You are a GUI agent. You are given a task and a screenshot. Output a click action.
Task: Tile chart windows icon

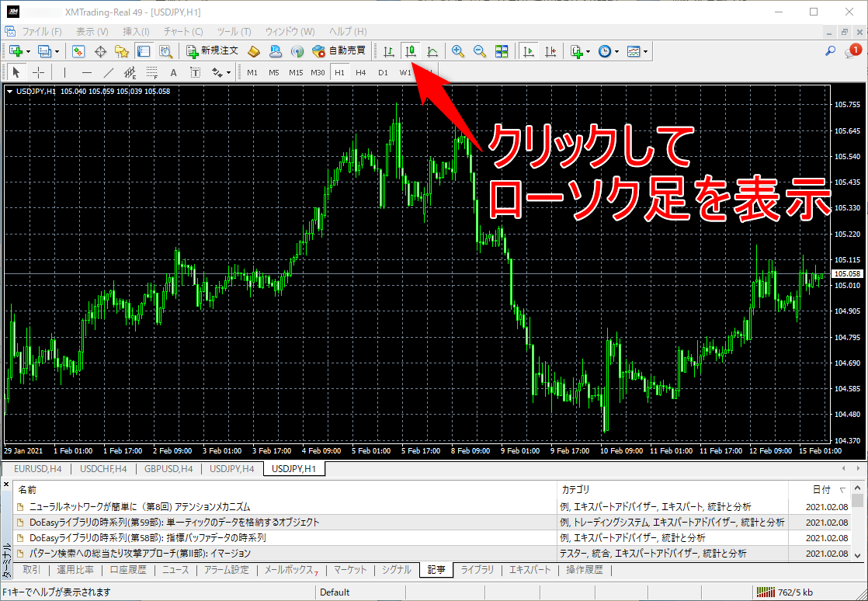pos(502,51)
